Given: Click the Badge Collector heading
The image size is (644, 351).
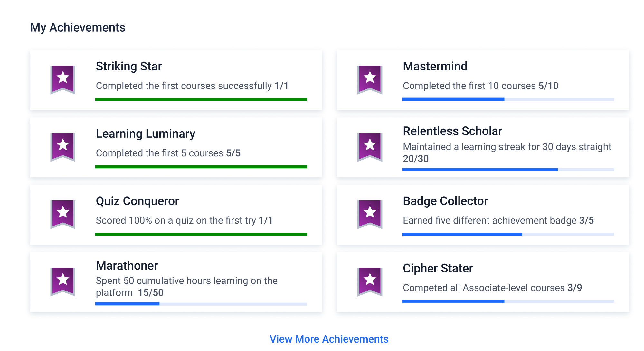Looking at the screenshot, I should pos(445,201).
